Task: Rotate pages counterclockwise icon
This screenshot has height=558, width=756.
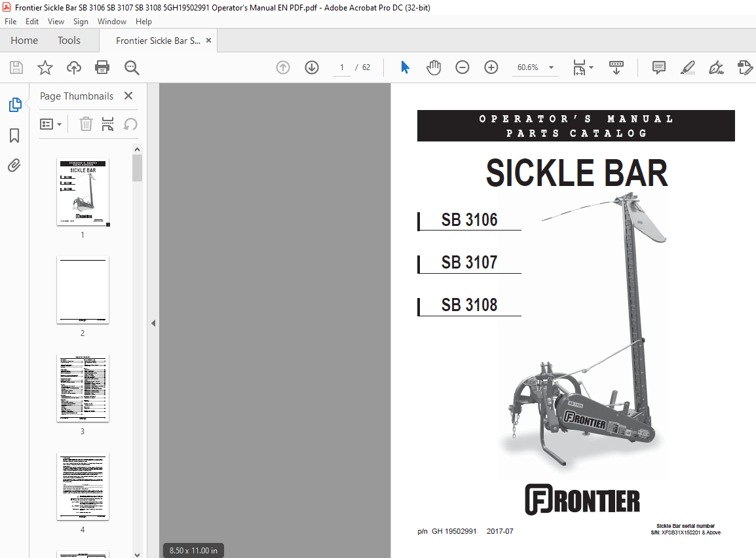Action: 130,124
